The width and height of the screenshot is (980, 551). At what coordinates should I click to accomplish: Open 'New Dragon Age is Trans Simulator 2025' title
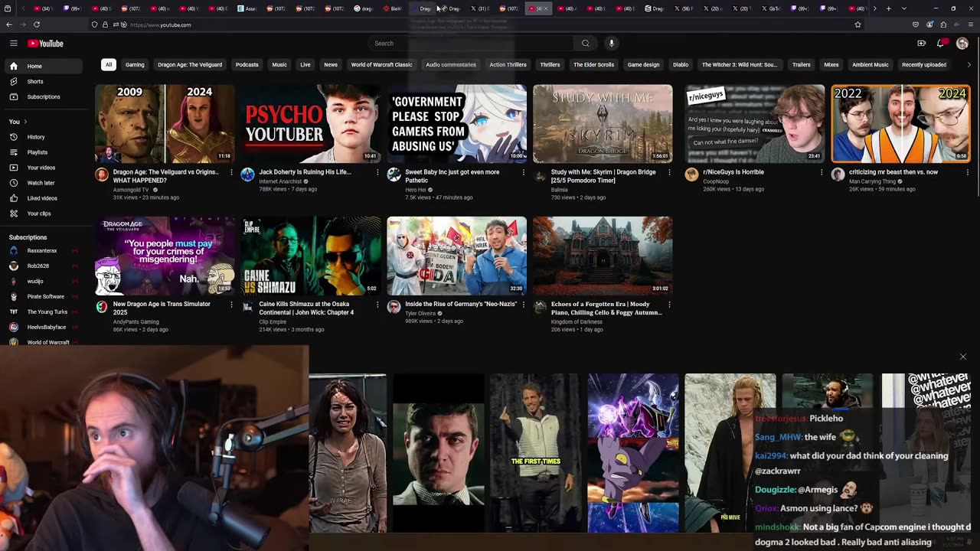pyautogui.click(x=162, y=308)
